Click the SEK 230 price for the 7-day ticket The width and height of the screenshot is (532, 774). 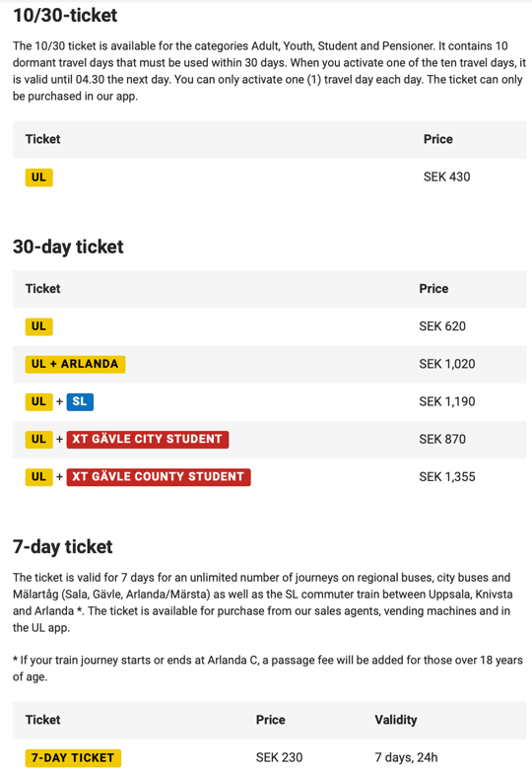[279, 757]
